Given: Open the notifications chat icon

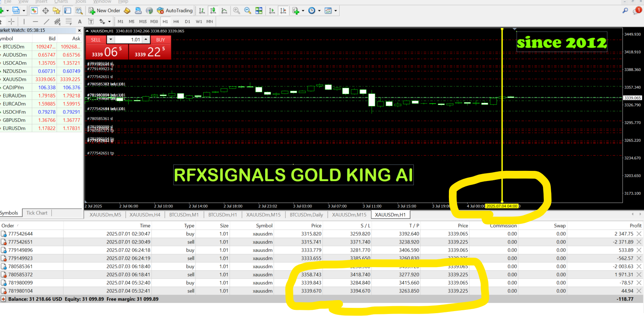Looking at the screenshot, I should pos(637,11).
